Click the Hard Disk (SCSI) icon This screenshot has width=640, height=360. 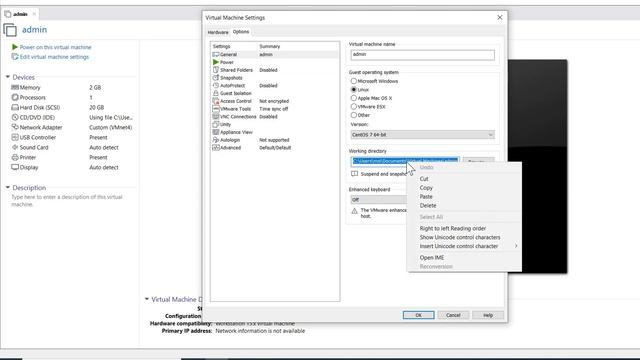coord(15,107)
